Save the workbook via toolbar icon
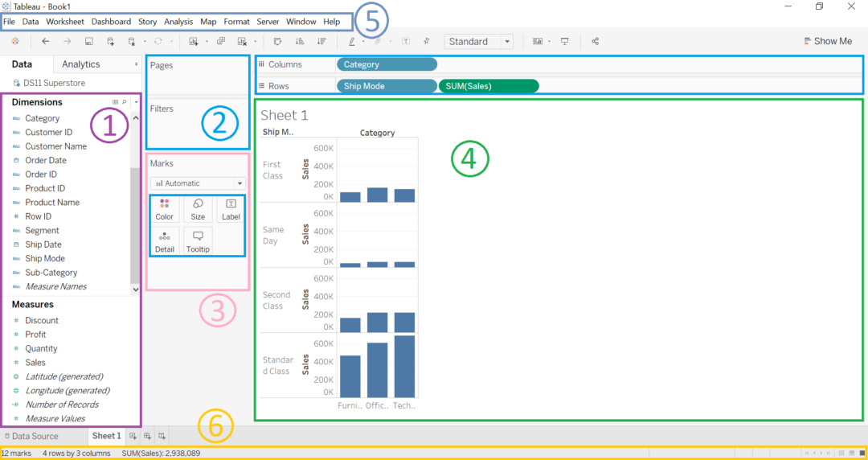The height and width of the screenshot is (460, 868). (88, 41)
